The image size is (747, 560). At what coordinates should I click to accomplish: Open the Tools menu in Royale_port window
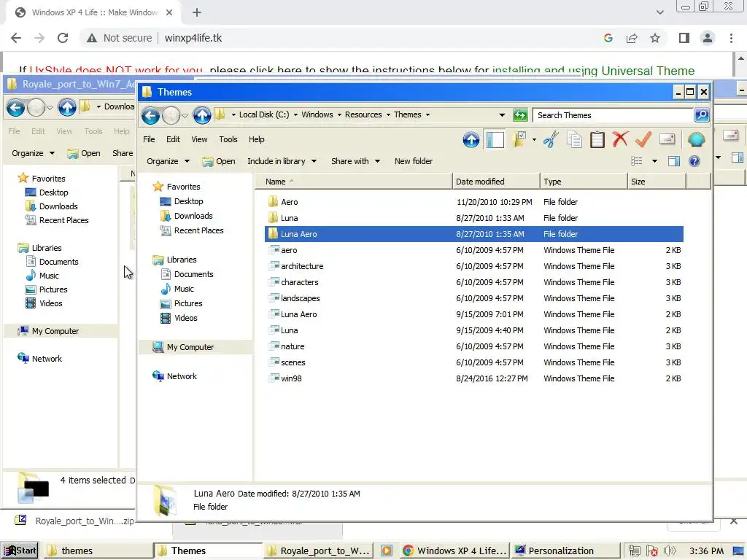93,131
